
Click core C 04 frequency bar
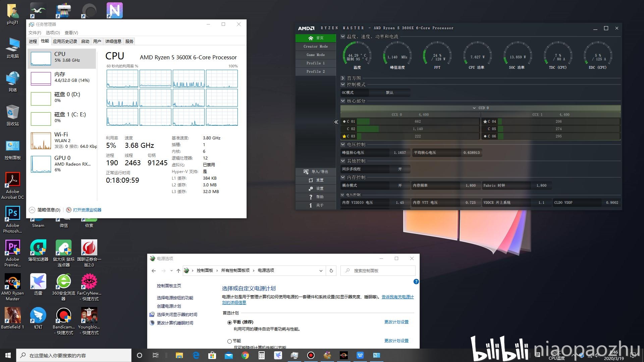point(558,121)
